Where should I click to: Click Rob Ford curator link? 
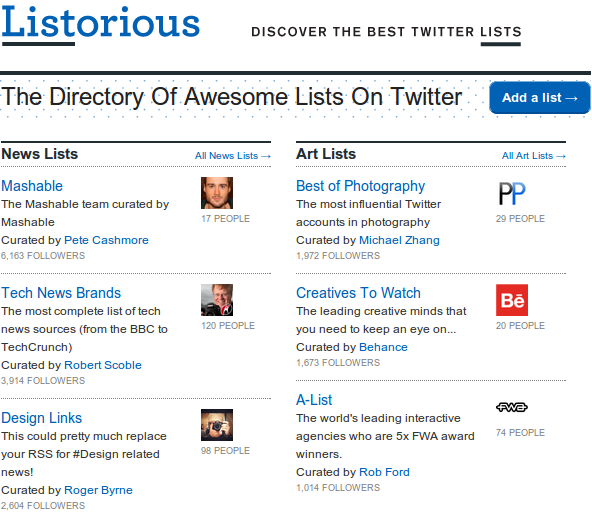pos(384,472)
